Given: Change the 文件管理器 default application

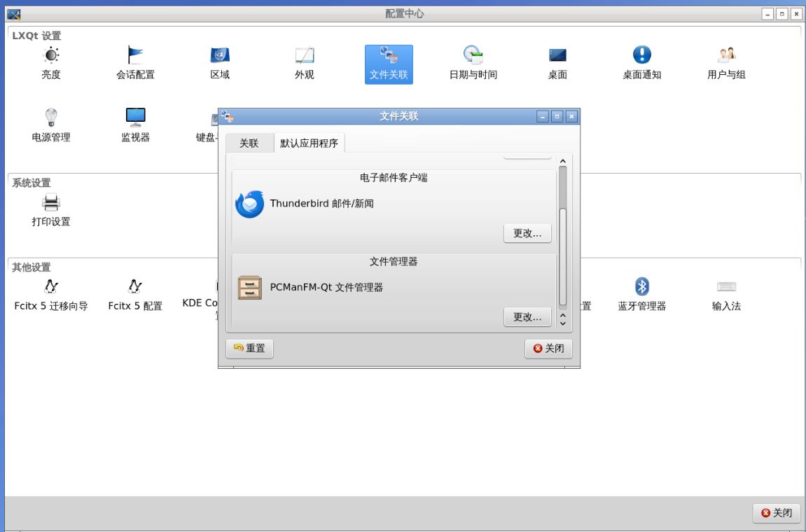Looking at the screenshot, I should coord(527,317).
